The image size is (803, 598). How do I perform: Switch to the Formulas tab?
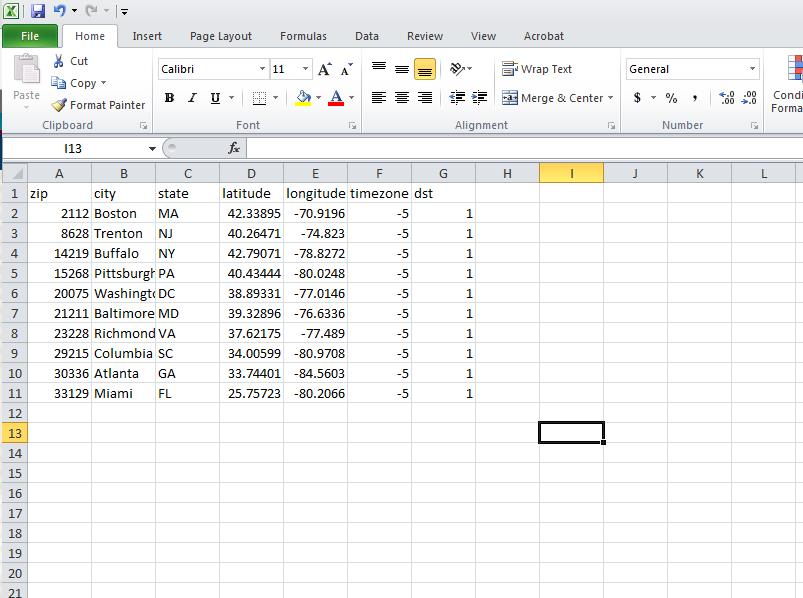(x=303, y=36)
